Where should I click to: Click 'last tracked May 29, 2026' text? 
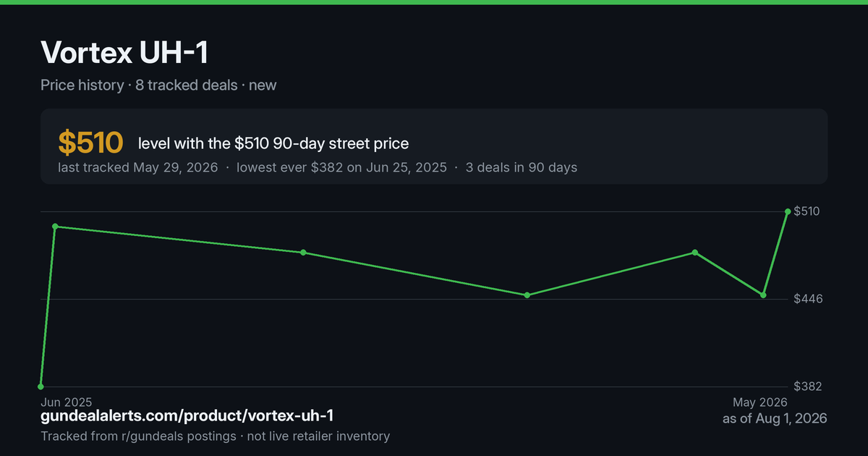tap(137, 167)
